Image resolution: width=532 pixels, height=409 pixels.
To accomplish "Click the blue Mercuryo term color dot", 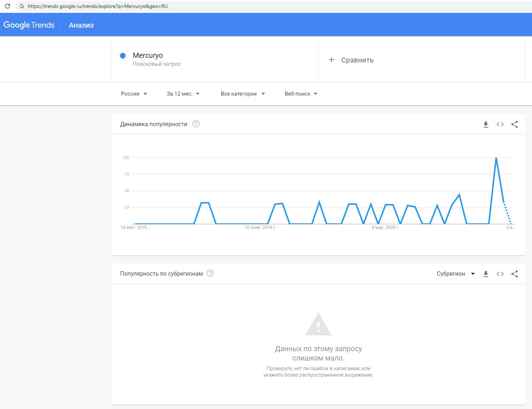I will tap(123, 56).
